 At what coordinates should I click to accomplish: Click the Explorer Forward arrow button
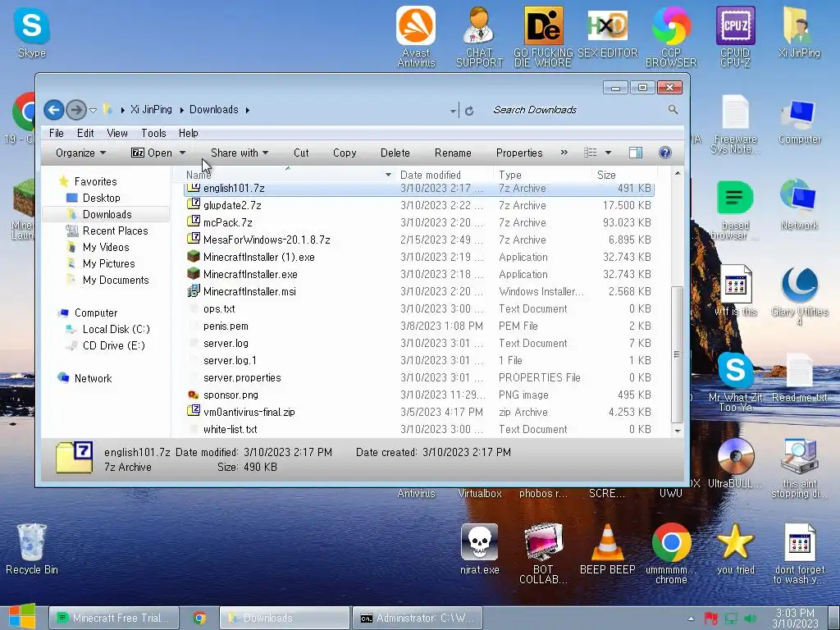tap(76, 111)
